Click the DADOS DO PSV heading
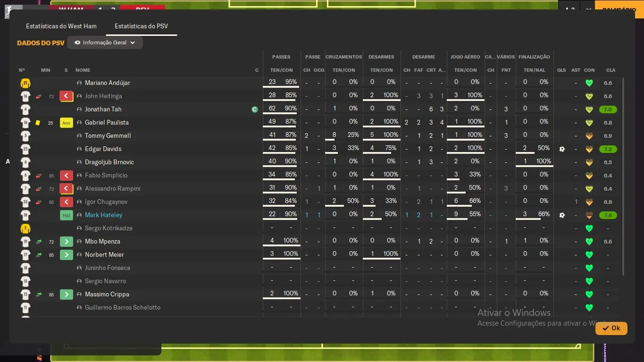This screenshot has height=362, width=644. click(x=41, y=43)
